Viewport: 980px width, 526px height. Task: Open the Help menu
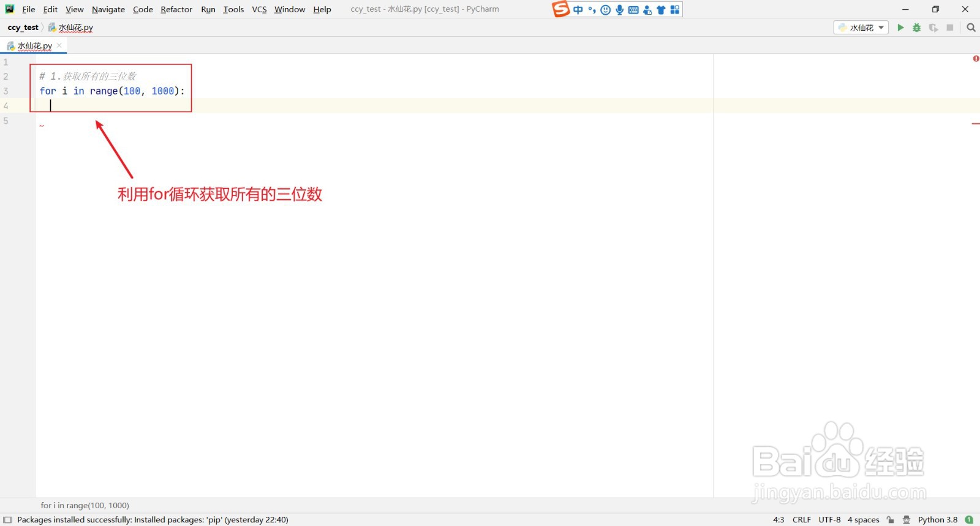322,9
